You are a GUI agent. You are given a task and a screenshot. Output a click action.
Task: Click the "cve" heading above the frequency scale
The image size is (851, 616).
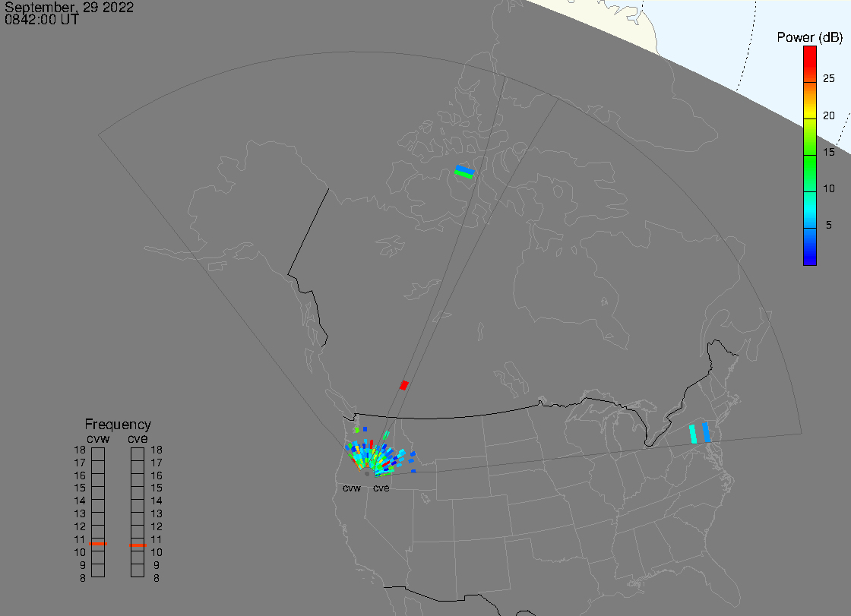138,438
